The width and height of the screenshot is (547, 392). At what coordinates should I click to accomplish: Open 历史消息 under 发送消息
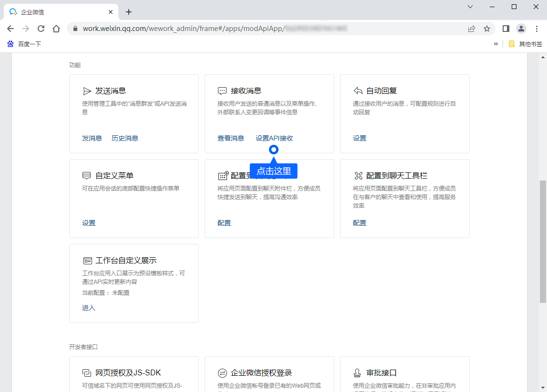(x=125, y=138)
